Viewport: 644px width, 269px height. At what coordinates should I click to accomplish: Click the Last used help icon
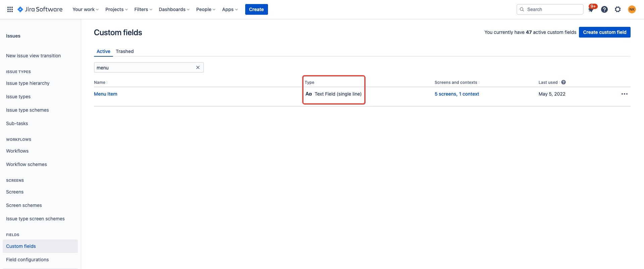pyautogui.click(x=563, y=82)
